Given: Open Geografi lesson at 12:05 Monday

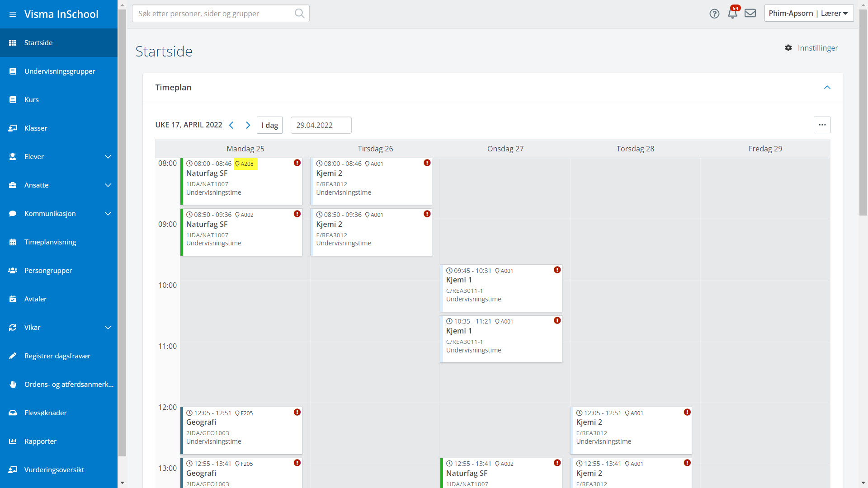Looking at the screenshot, I should click(241, 429).
